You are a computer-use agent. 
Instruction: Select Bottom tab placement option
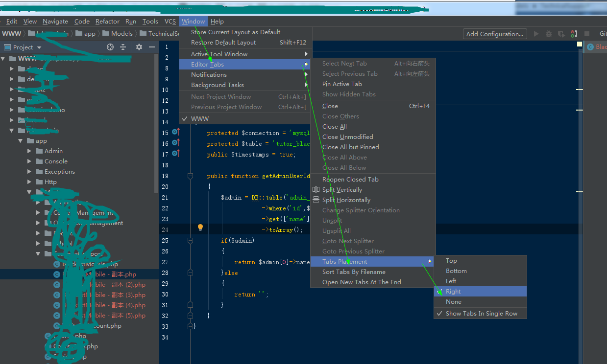tap(480, 271)
